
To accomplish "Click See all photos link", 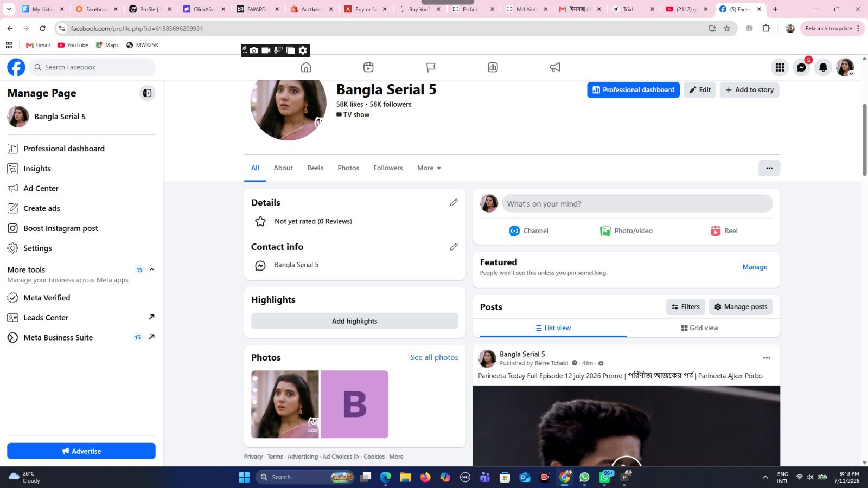I will point(434,357).
